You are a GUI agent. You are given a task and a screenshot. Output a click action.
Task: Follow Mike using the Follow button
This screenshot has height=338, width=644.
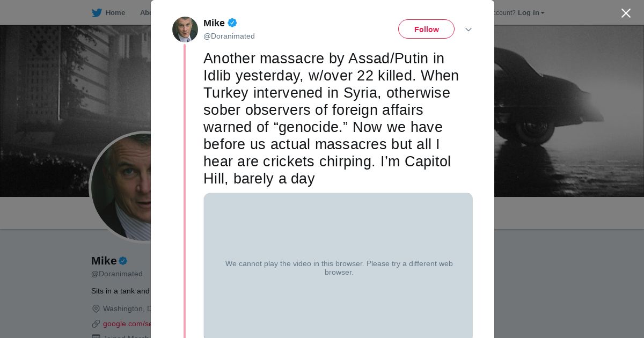coord(426,30)
